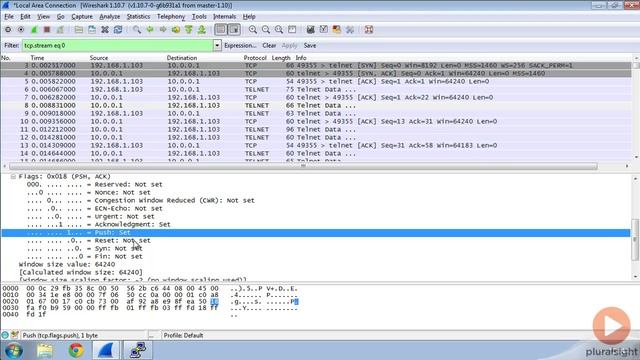
Task: Go forward in packet history arrow
Action: (163, 29)
